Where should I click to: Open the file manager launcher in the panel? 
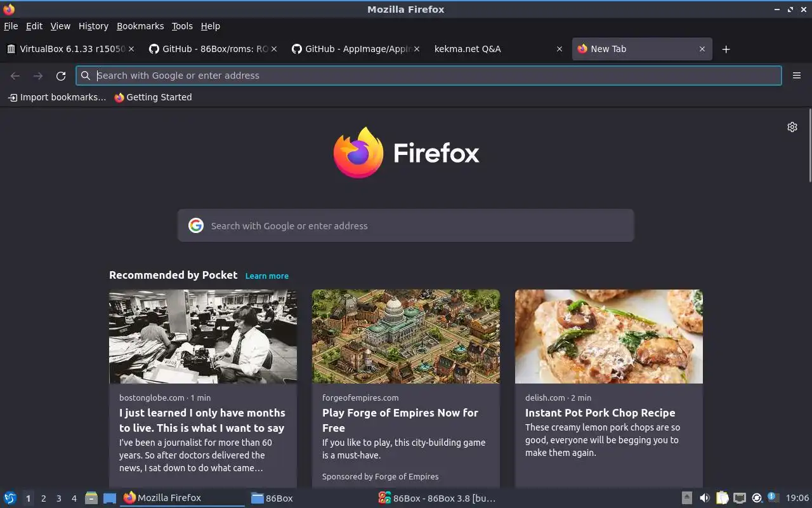[x=91, y=498]
